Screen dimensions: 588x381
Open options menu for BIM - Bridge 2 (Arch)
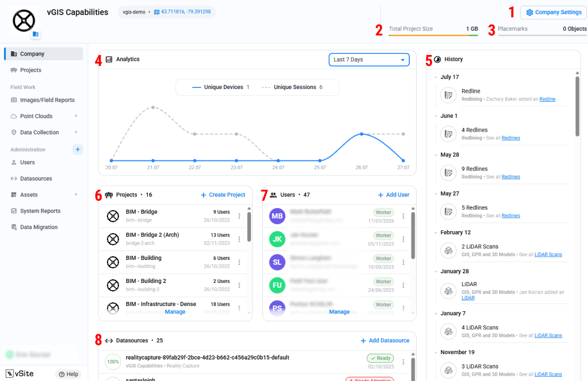click(239, 240)
